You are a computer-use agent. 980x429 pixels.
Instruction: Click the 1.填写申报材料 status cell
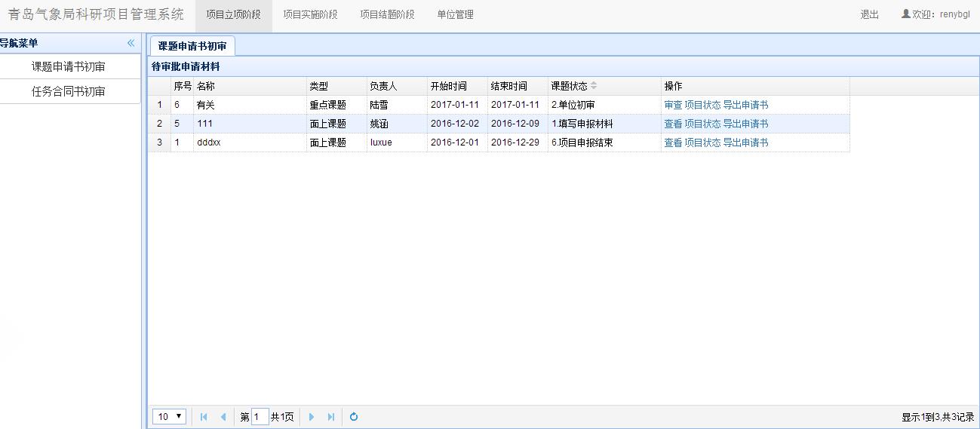(605, 124)
